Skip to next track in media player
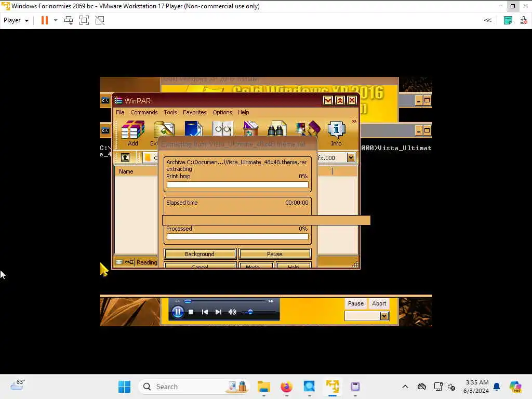The image size is (532, 399). point(218,312)
